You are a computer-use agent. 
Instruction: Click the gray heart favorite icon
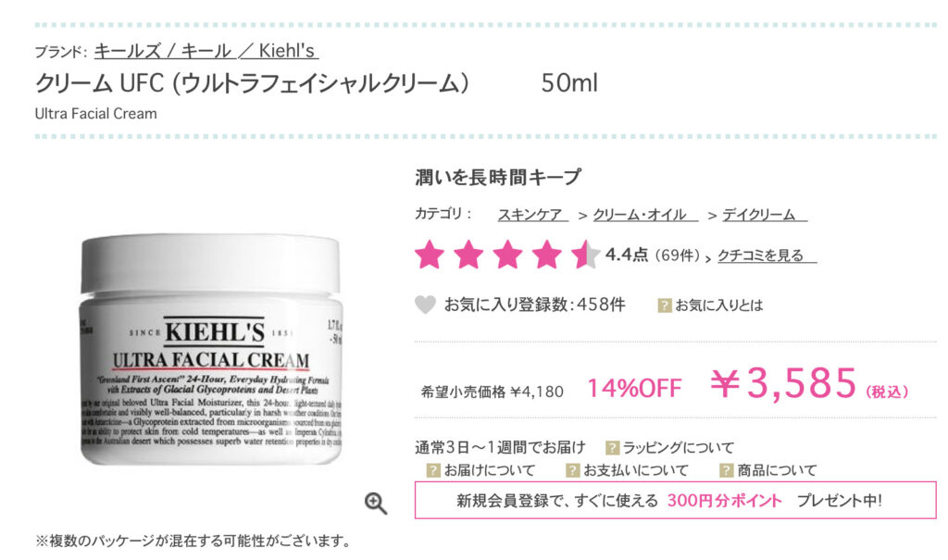[425, 305]
